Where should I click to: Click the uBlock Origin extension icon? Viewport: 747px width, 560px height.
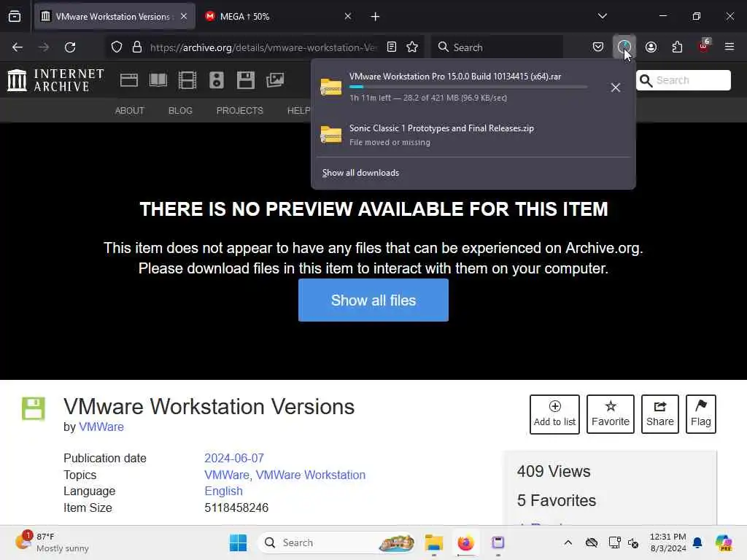[703, 47]
